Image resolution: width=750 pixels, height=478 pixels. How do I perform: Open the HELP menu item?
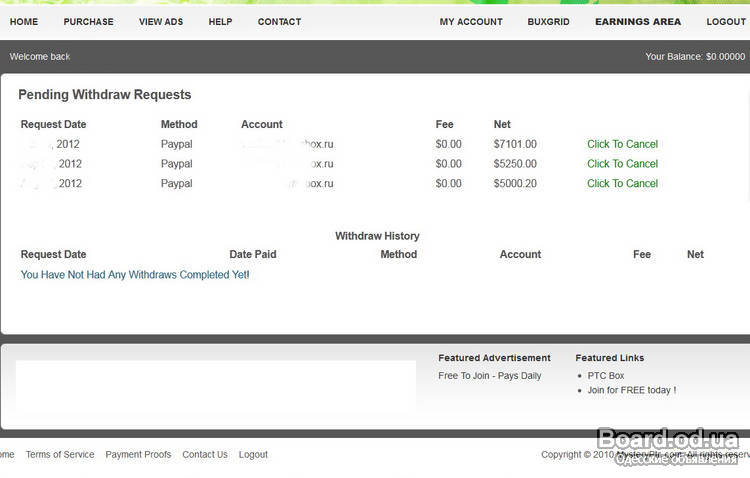click(220, 22)
